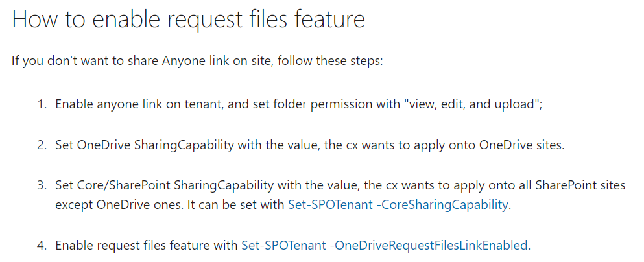This screenshot has width=644, height=262.
Task: Open the Set-SPOTenant -CoreSharingCapability link
Action: (398, 204)
